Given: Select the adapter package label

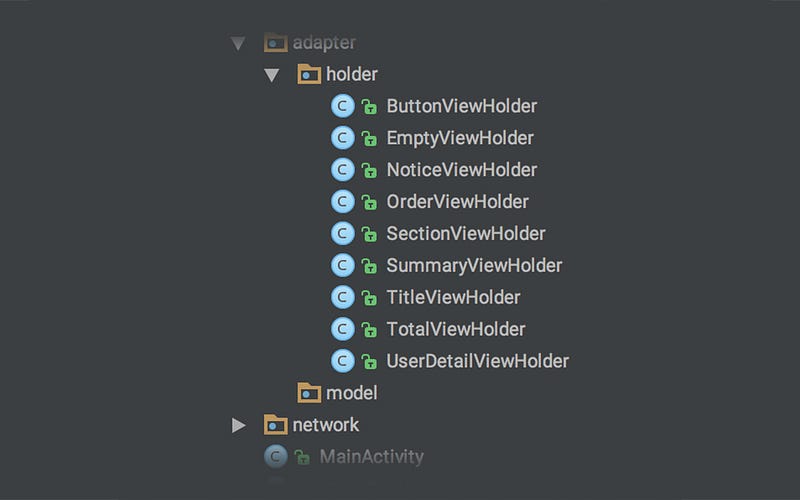Looking at the screenshot, I should 324,42.
